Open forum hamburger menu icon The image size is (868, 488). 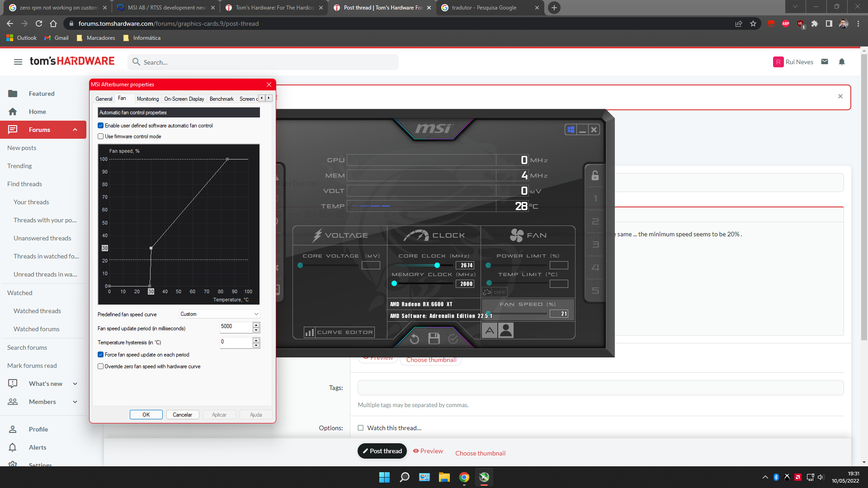pos(18,62)
